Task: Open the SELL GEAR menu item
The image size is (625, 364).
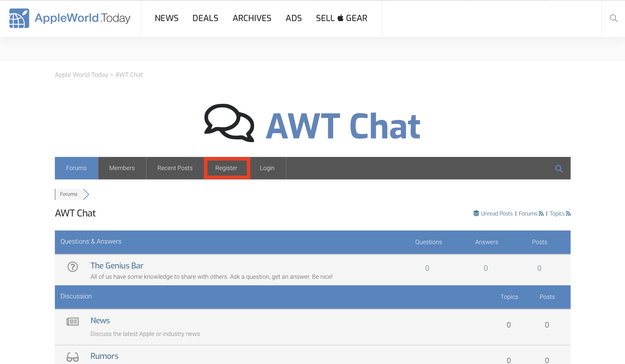Action: [x=342, y=18]
